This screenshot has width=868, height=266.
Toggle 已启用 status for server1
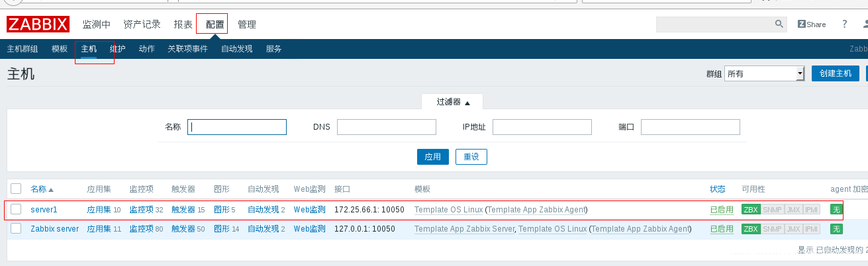pyautogui.click(x=722, y=210)
